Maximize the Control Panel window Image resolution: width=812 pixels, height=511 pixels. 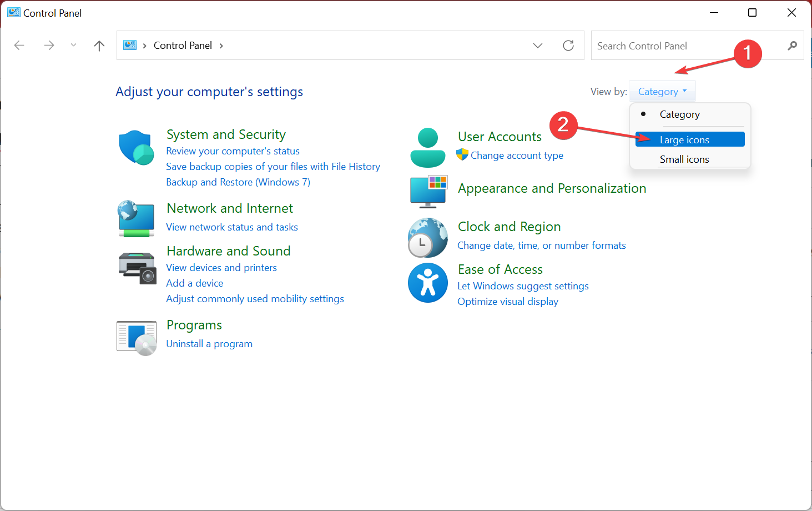pos(752,13)
